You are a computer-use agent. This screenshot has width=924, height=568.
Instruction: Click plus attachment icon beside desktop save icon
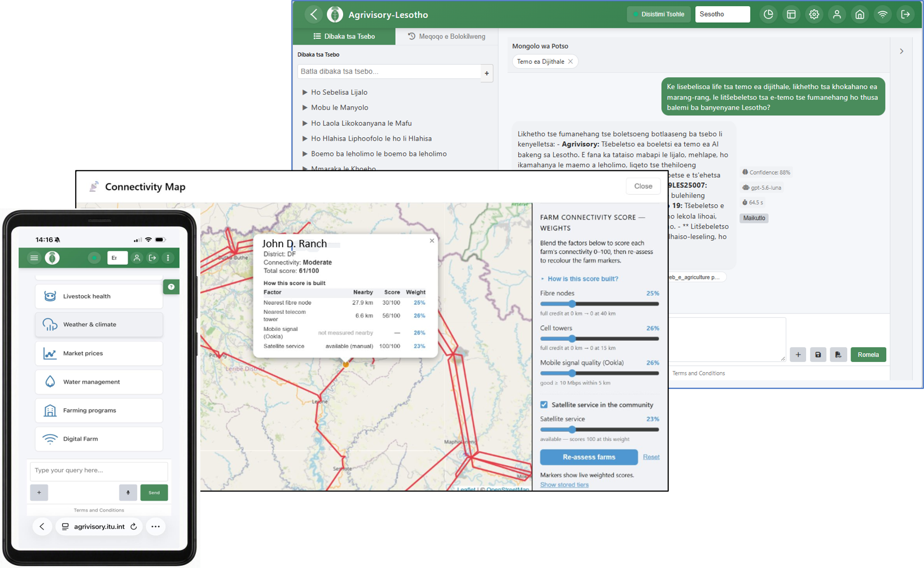pos(798,355)
